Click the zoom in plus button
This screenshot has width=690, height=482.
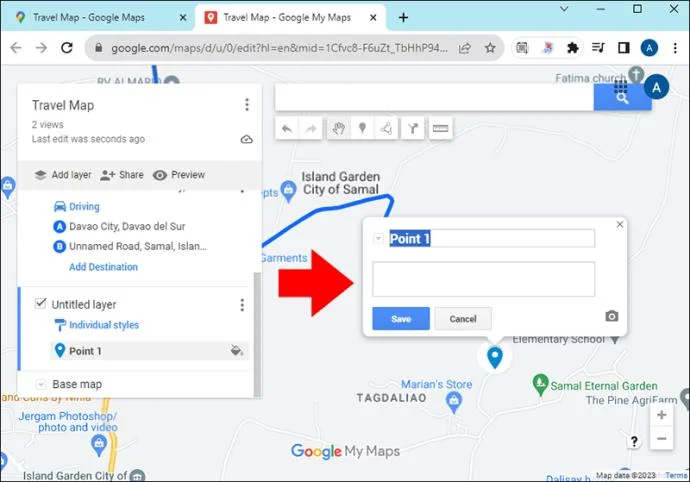tap(661, 415)
